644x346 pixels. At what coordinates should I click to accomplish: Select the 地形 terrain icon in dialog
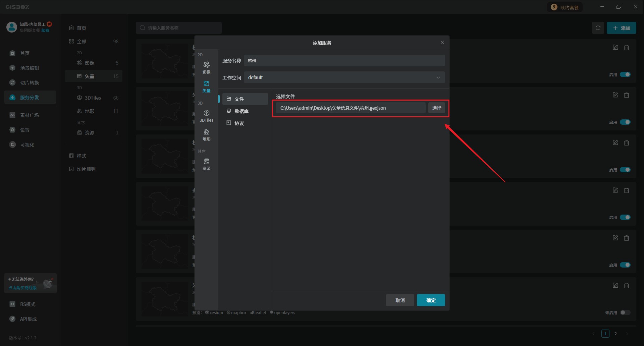coord(206,134)
